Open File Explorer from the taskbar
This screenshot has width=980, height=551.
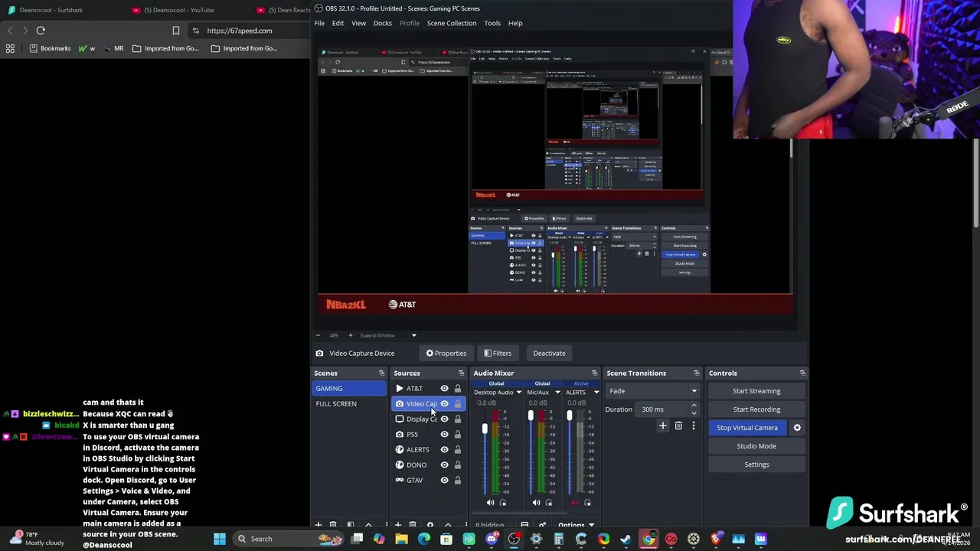(x=401, y=539)
